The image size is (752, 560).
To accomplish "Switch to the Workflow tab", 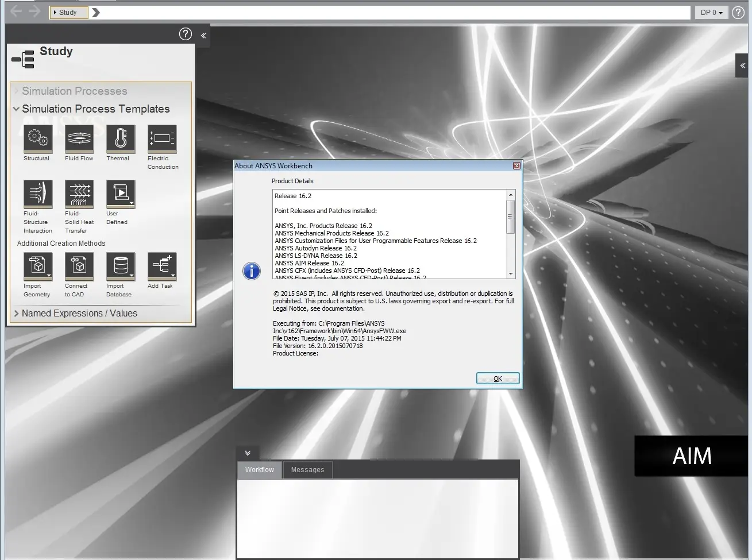I will [x=260, y=469].
